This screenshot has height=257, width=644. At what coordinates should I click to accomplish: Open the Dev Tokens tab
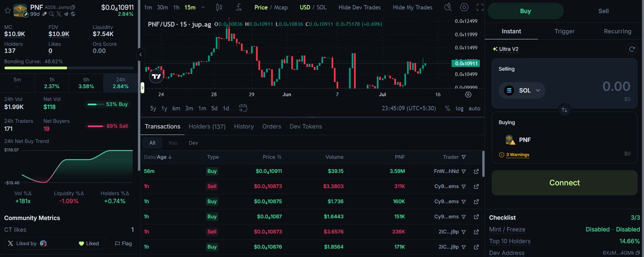(x=306, y=126)
